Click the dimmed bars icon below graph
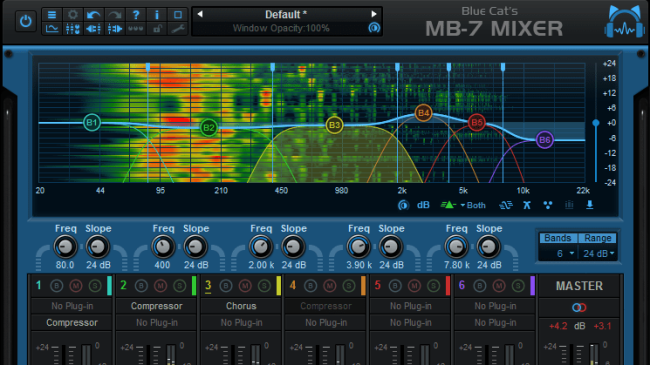This screenshot has width=650, height=365. [x=569, y=205]
